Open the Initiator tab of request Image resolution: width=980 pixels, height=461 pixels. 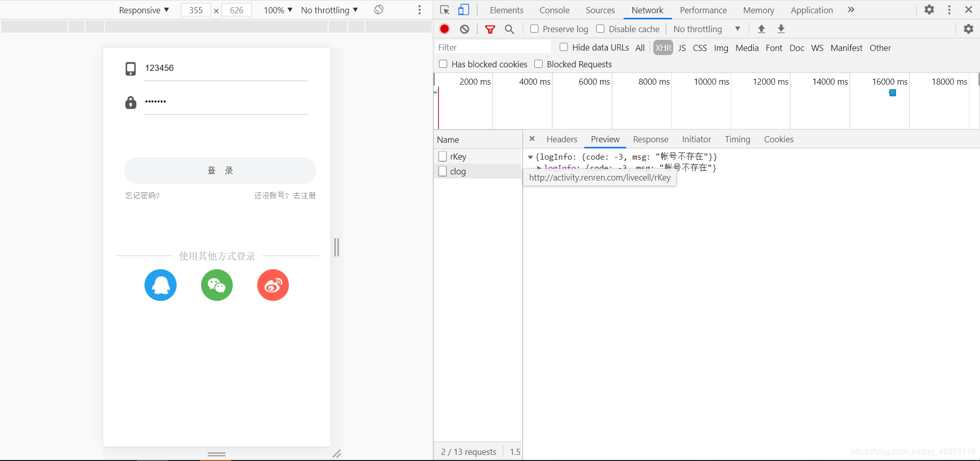(696, 139)
